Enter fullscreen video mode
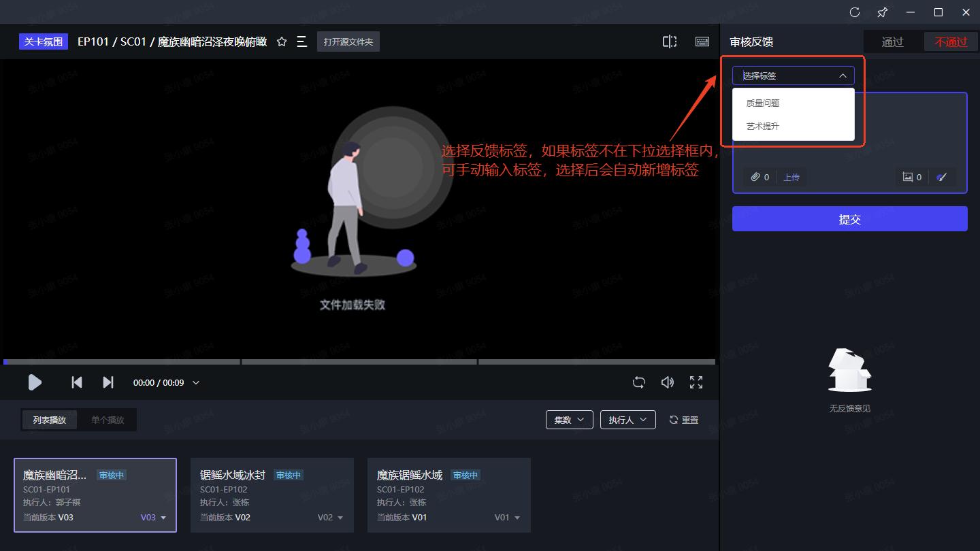Image resolution: width=980 pixels, height=551 pixels. [696, 382]
